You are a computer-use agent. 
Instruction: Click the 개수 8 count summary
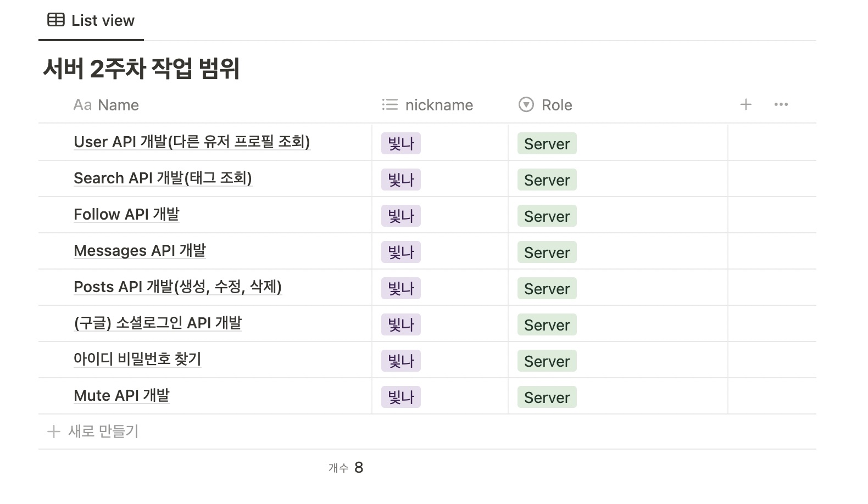click(346, 467)
